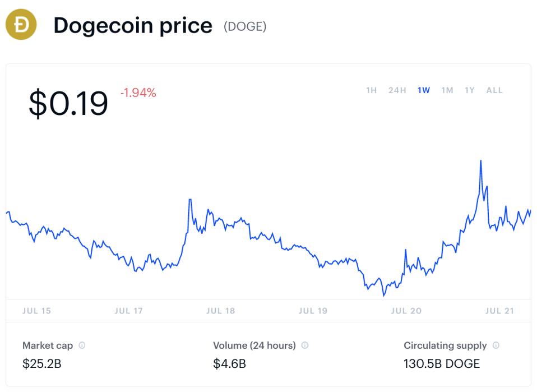The width and height of the screenshot is (537, 392).
Task: Click the JUL 19 date label
Action: click(x=313, y=311)
